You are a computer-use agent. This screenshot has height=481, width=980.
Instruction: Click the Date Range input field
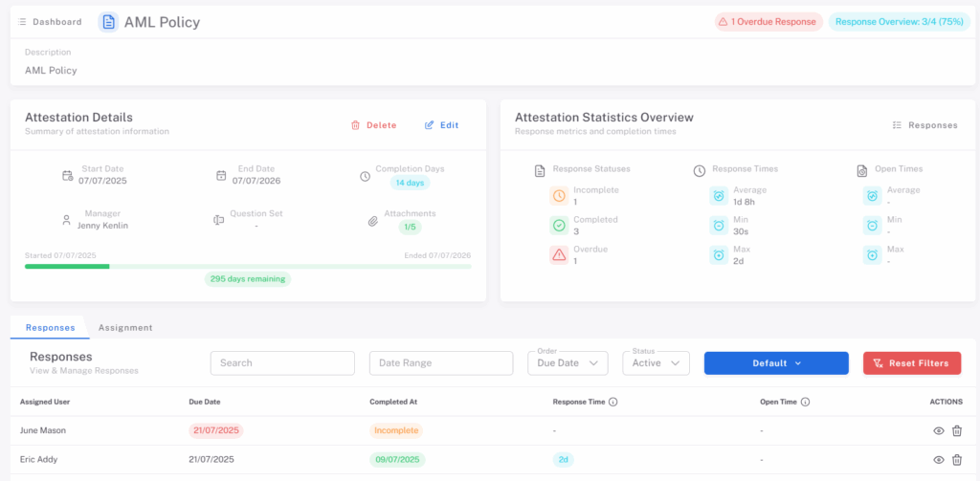click(441, 363)
